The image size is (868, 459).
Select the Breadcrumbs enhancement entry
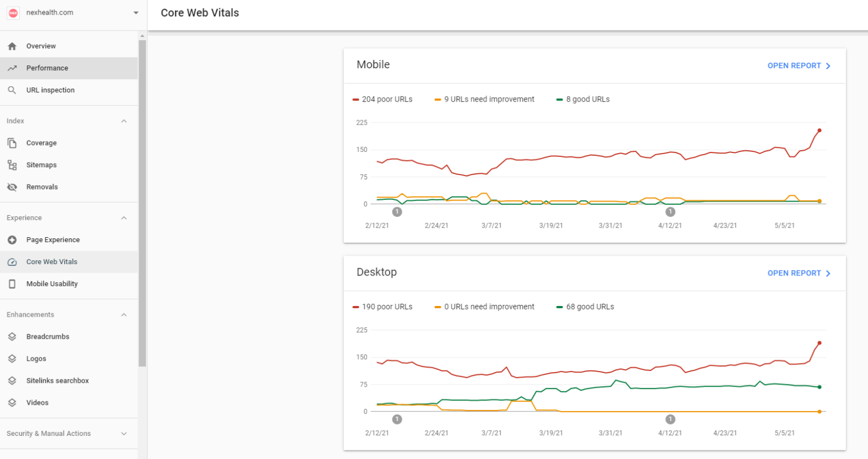tap(48, 336)
